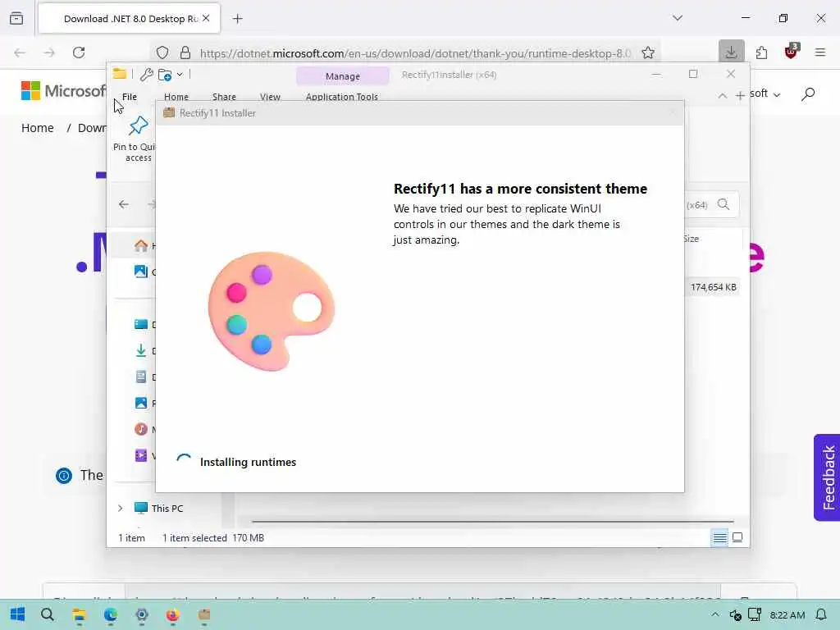This screenshot has width=840, height=630.
Task: Open Microsoft Edge from the taskbar
Action: pos(111,614)
